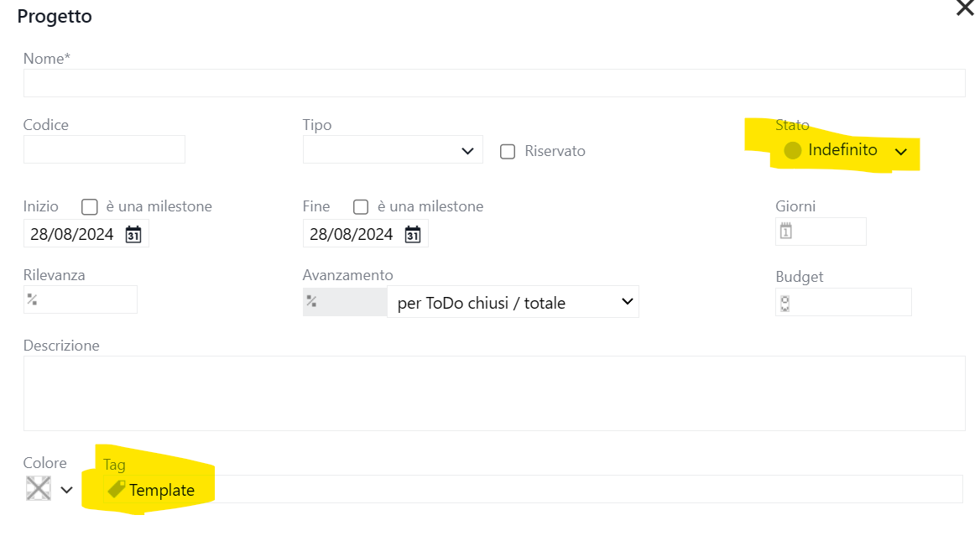
Task: Click the yellow Indefinito status dot
Action: [x=792, y=151]
